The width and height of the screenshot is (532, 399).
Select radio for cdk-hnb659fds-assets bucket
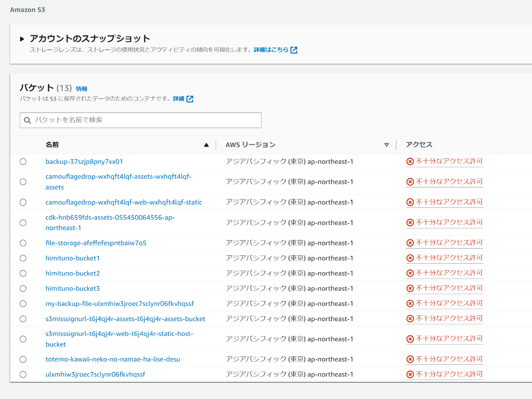coord(23,223)
